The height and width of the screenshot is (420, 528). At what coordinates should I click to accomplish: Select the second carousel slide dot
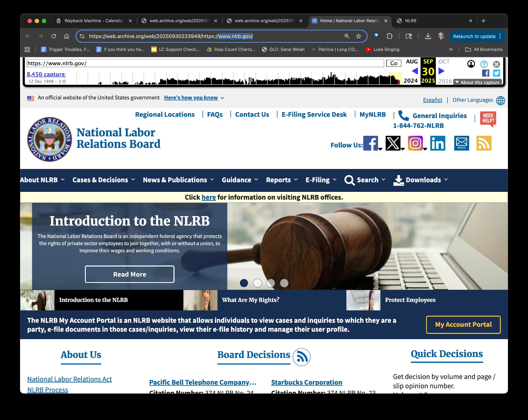tap(257, 283)
